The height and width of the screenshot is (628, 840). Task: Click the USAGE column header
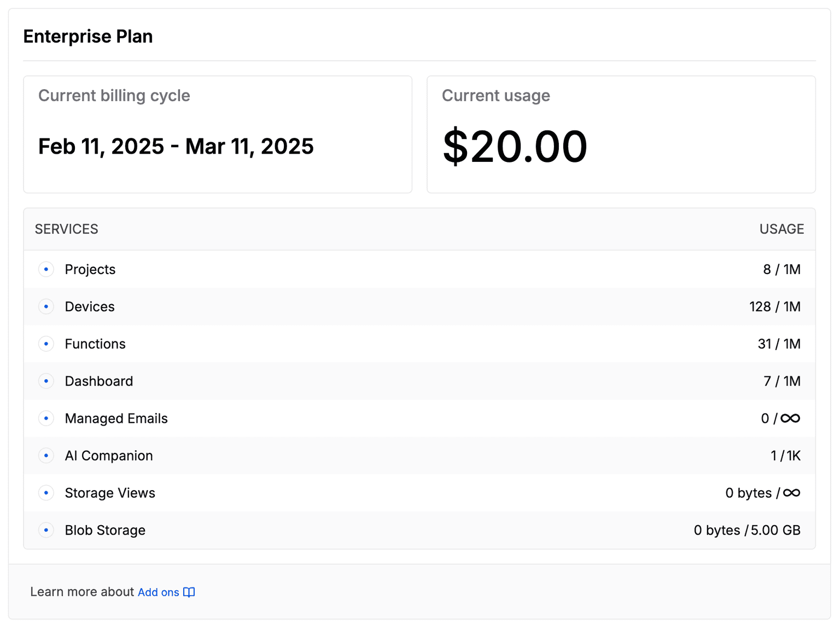781,229
